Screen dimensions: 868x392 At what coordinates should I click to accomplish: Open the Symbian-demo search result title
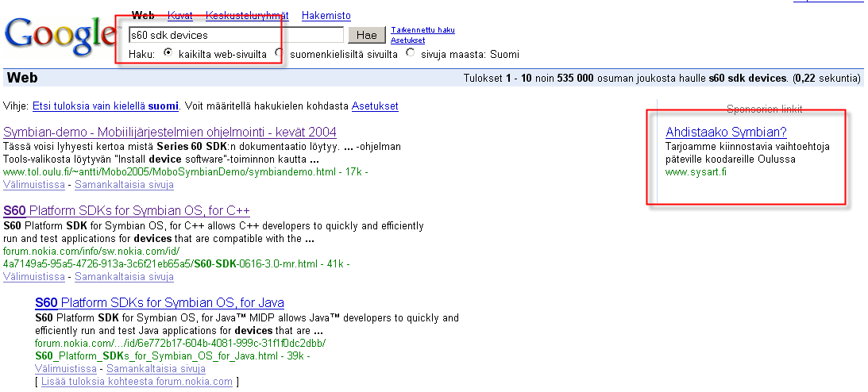coord(169,132)
